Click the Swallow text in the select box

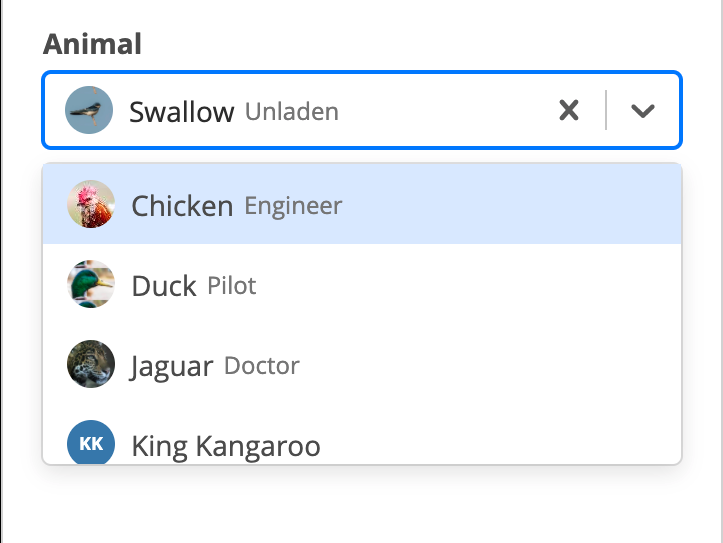tap(182, 111)
